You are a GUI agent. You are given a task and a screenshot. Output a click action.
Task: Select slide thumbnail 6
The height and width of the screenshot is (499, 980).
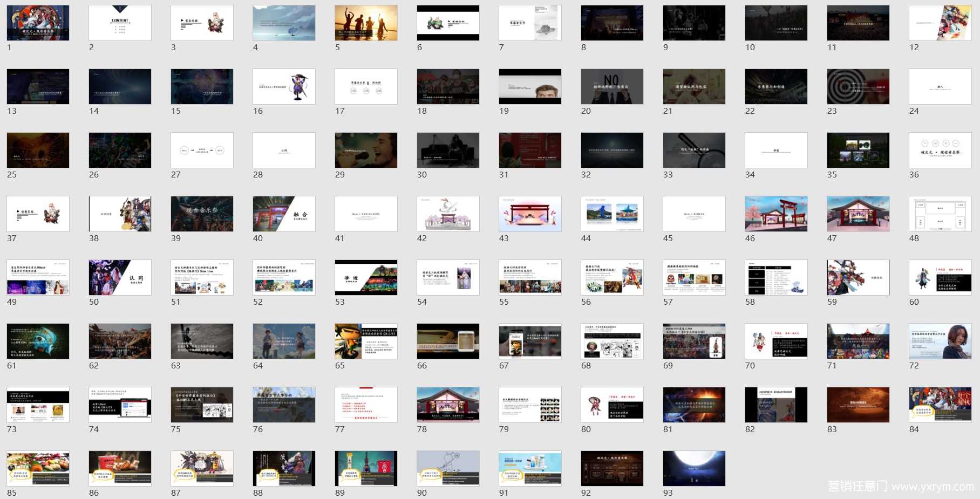448,23
